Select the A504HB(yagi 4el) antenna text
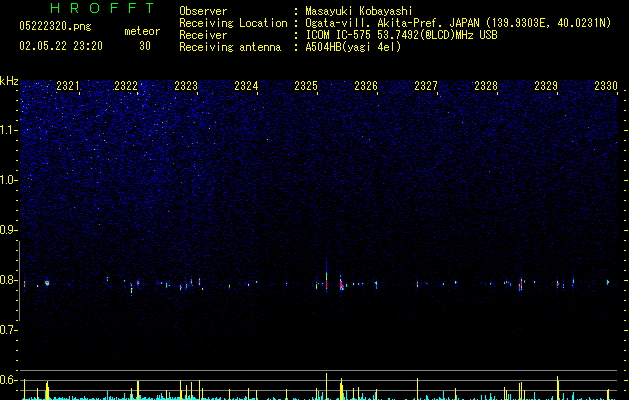Screen dimensions: 629x400 click(353, 47)
